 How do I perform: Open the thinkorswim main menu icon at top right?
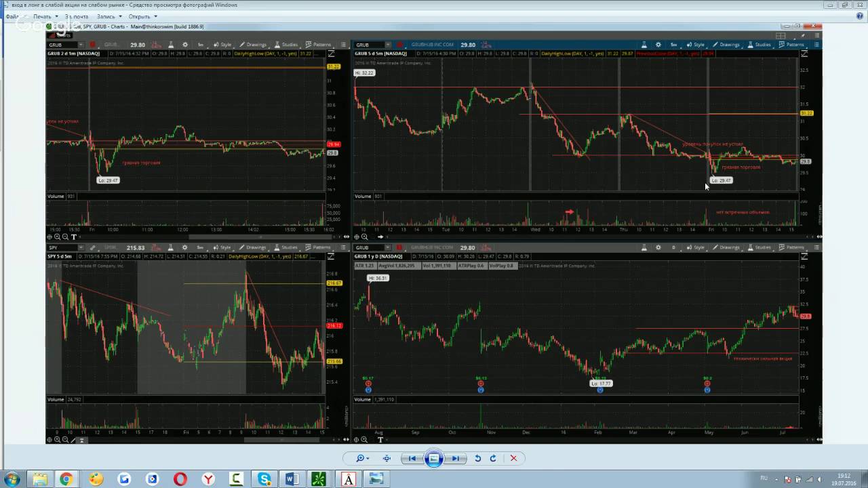816,36
